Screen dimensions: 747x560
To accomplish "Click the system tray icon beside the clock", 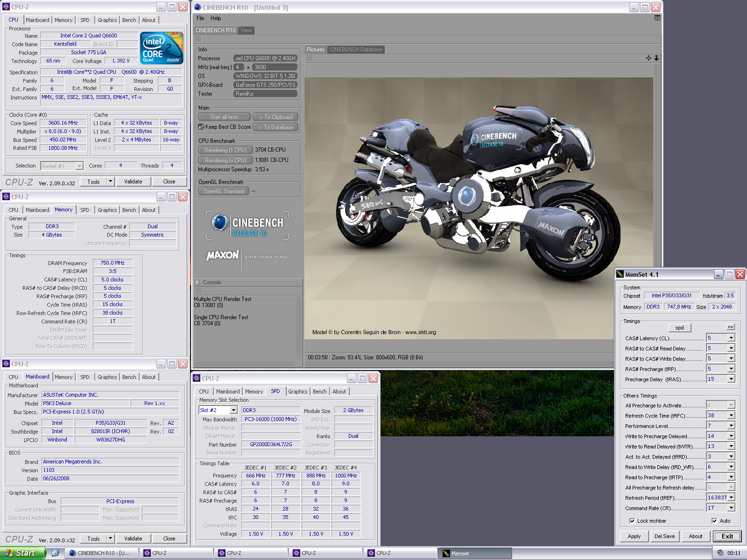I will tap(720, 553).
